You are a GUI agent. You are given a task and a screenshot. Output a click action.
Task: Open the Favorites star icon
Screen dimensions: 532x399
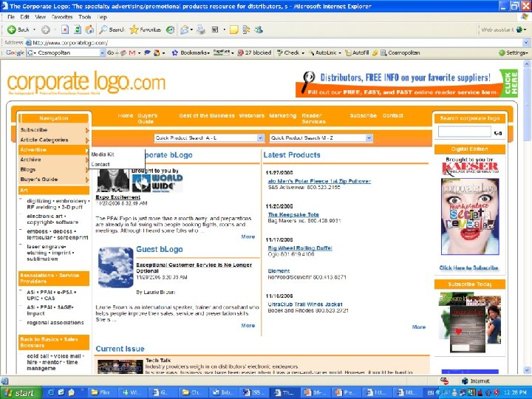[134, 30]
